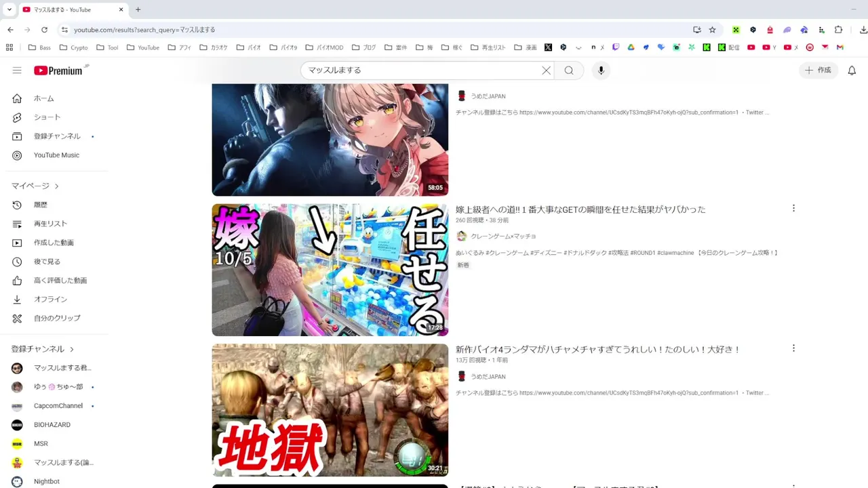Open the 漫画 bookmarks folder
868x488 pixels.
525,47
